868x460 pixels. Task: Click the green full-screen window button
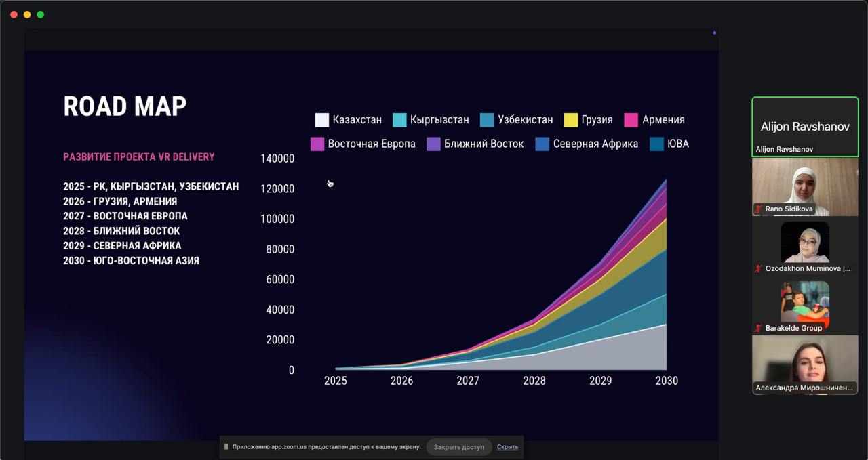[41, 14]
